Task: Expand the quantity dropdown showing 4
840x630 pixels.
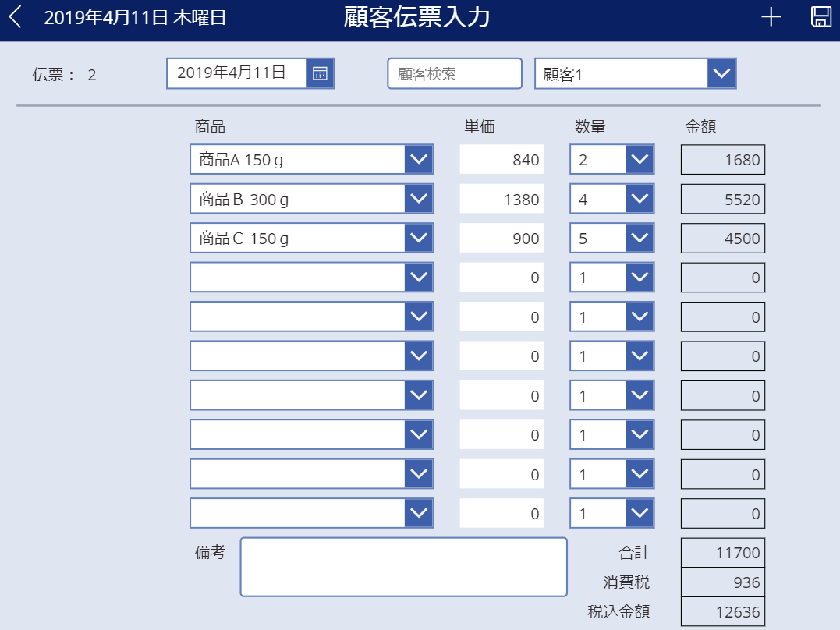Action: [641, 198]
